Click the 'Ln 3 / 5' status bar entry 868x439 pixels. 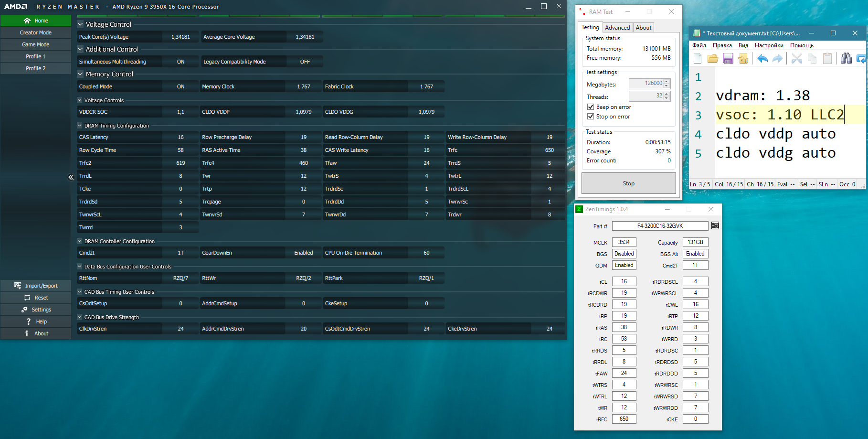coord(700,184)
